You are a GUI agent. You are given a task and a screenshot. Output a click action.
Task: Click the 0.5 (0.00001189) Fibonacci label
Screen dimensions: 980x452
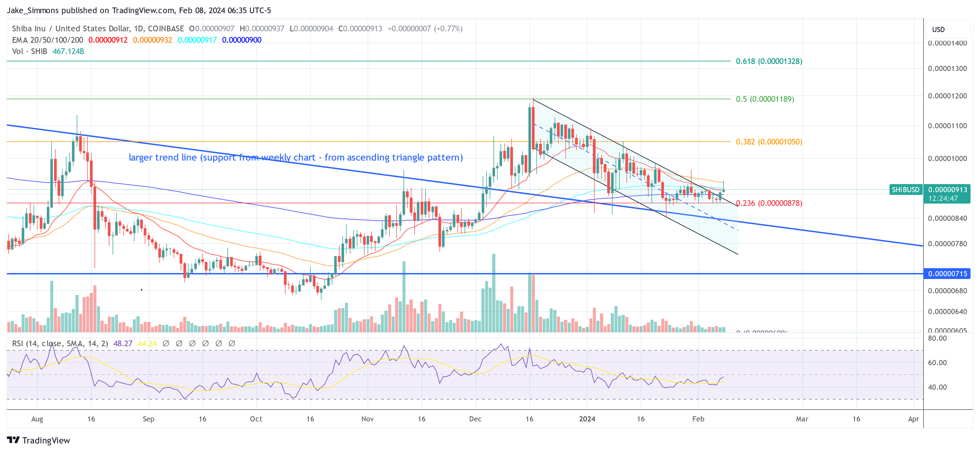point(765,99)
